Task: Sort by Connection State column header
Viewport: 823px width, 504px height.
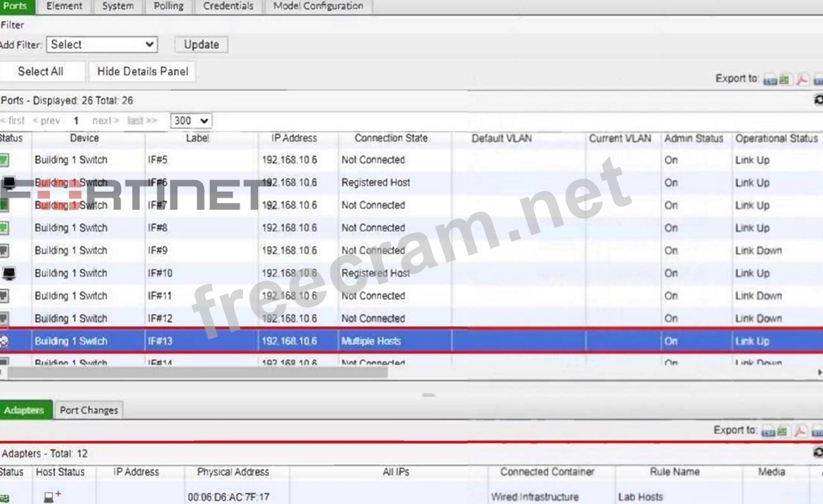Action: 391,138
